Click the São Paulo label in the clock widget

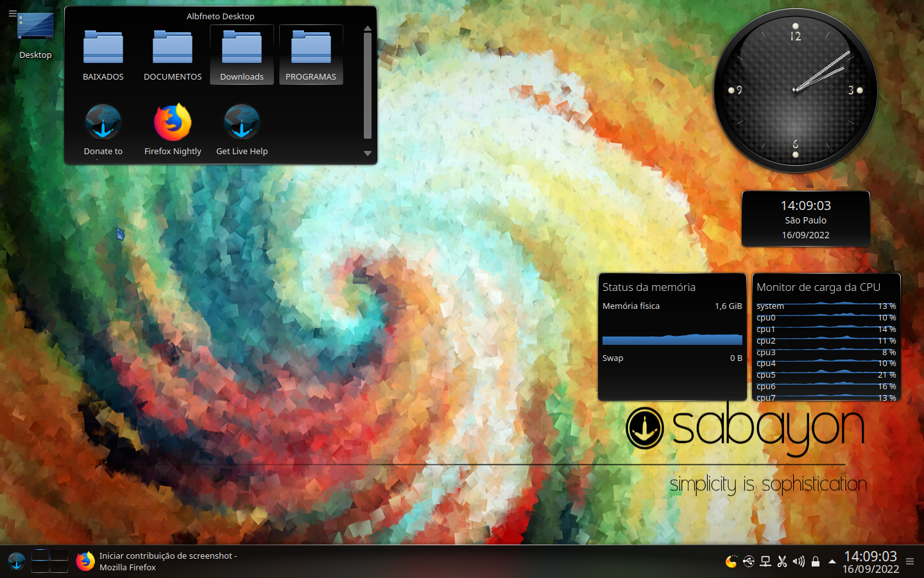(806, 220)
